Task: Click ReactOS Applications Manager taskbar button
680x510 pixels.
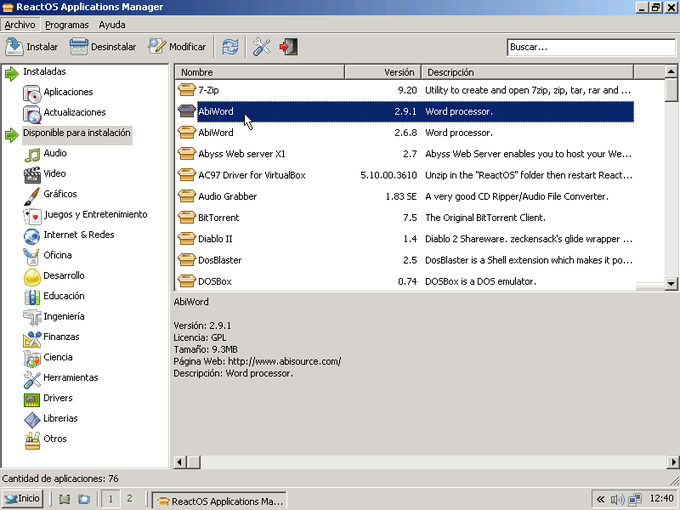Action: coord(219,500)
